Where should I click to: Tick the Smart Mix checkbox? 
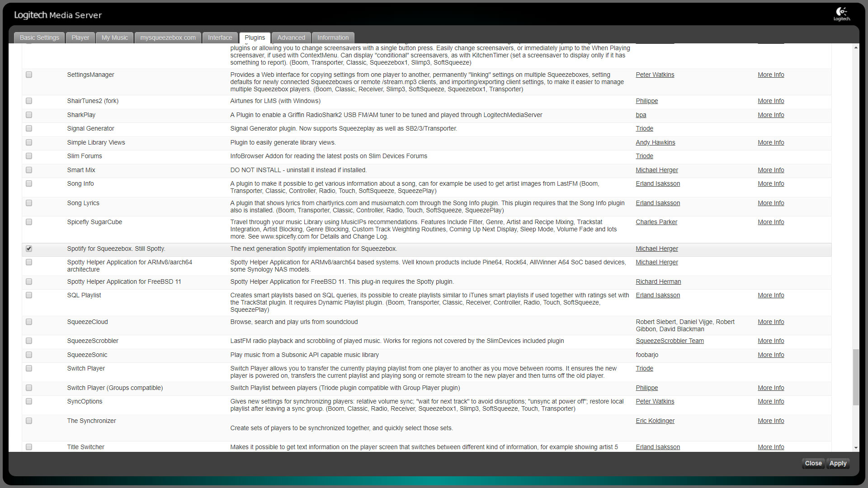[29, 170]
